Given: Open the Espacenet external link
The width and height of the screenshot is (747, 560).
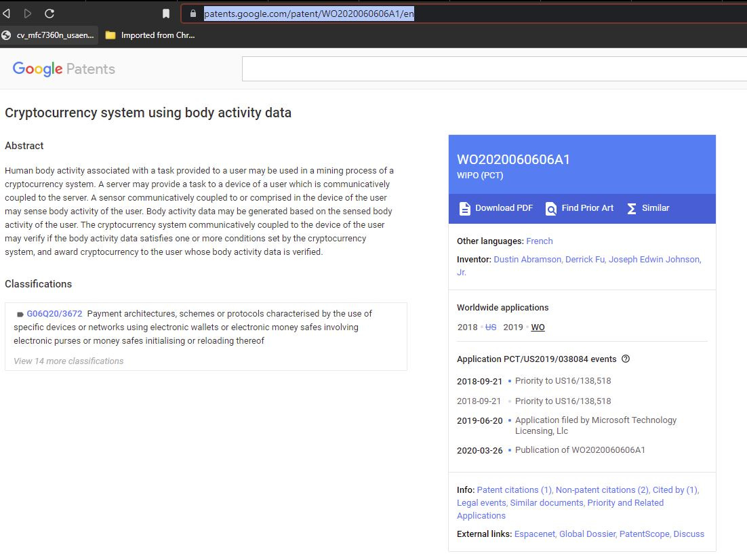Looking at the screenshot, I should click(535, 534).
